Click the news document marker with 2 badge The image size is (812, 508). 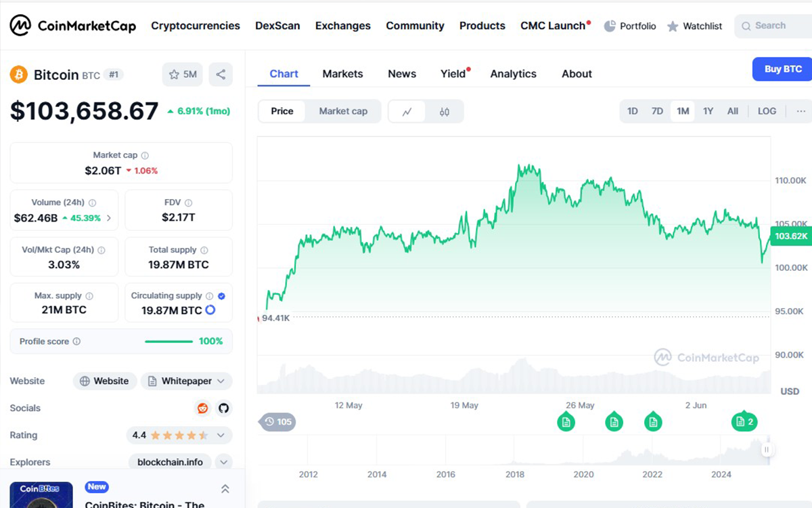tap(743, 421)
